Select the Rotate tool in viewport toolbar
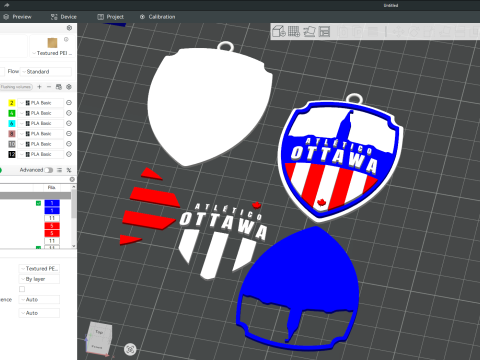 click(x=414, y=32)
